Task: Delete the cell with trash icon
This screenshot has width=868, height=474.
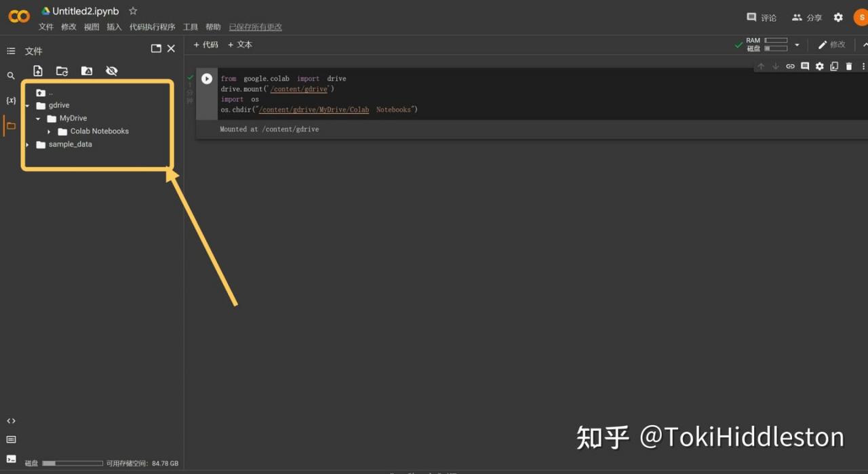Action: pyautogui.click(x=849, y=66)
